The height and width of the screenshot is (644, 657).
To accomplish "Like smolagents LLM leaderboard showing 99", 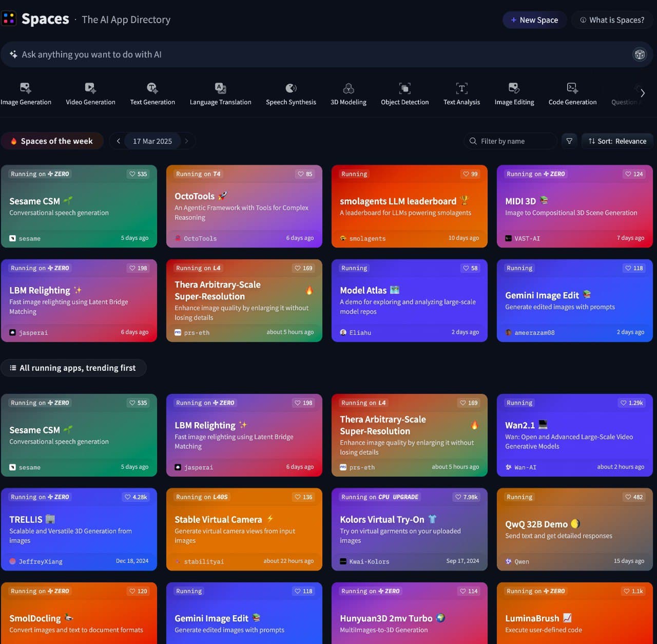I will pos(470,174).
